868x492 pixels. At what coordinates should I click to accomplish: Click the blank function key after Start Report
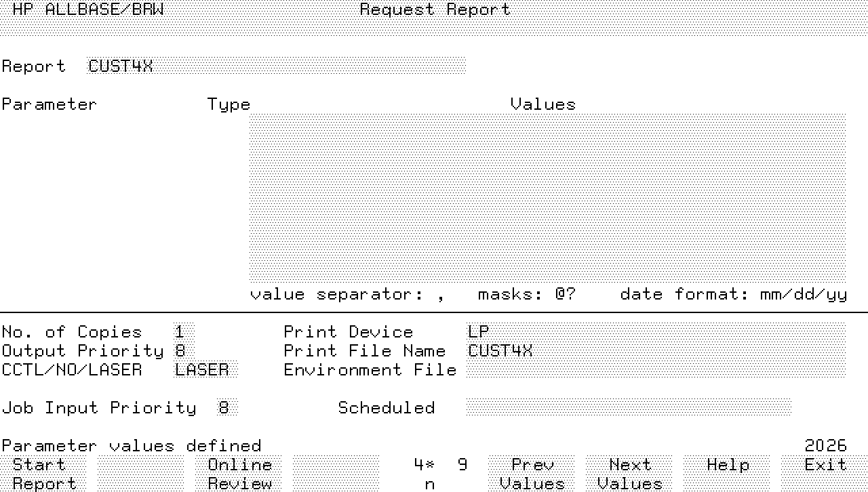[141, 474]
